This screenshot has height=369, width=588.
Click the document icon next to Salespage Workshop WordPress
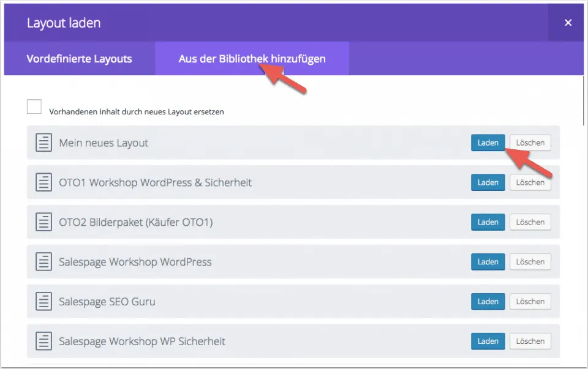pos(43,262)
